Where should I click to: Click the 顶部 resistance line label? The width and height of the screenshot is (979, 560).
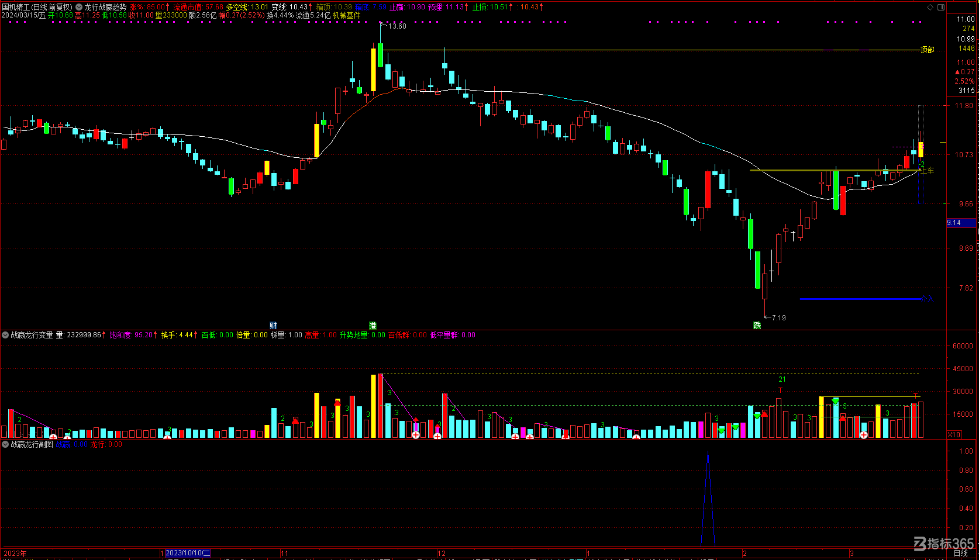tap(927, 50)
